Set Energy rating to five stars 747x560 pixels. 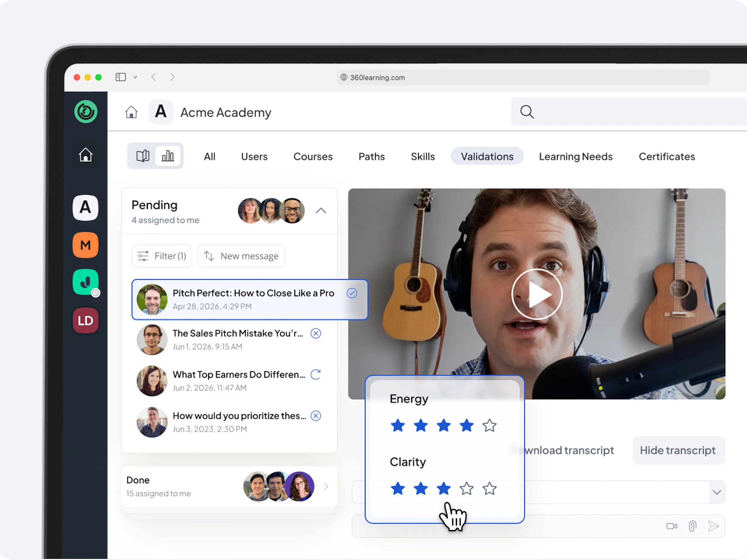tap(490, 426)
